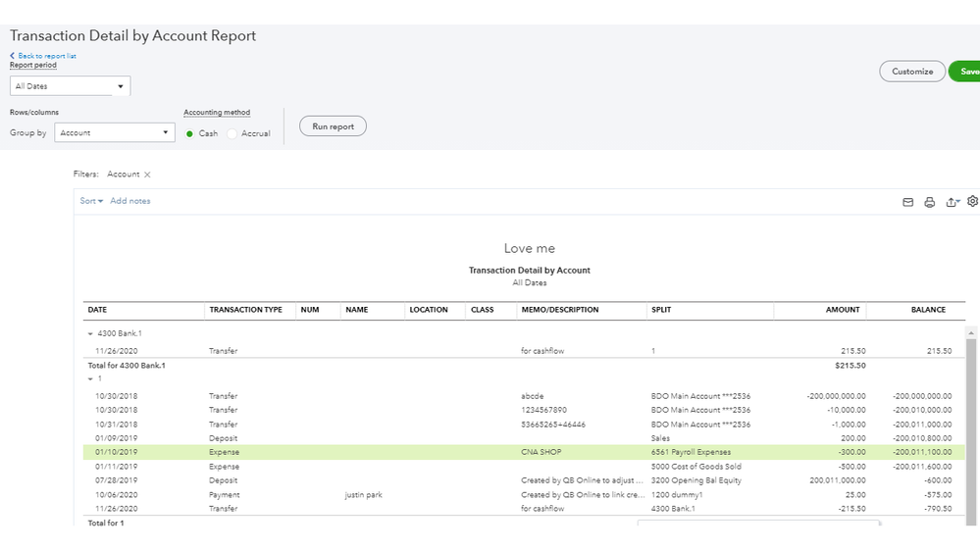The image size is (980, 551).
Task: Select the Cash accounting method
Action: pos(190,133)
